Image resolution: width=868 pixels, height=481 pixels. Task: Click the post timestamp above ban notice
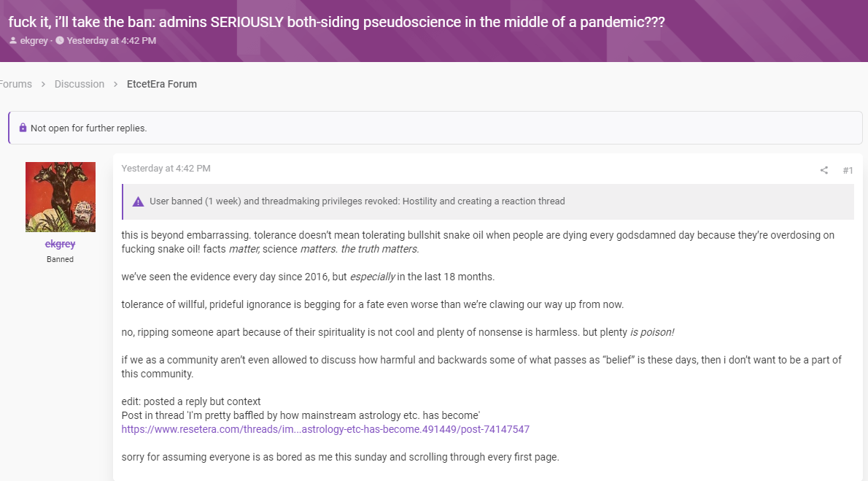tap(166, 169)
